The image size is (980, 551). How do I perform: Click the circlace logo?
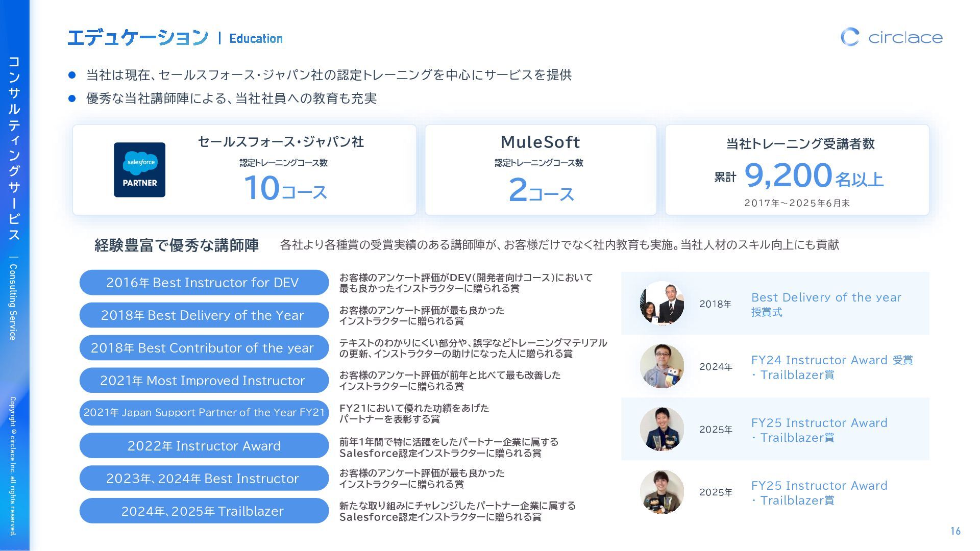point(891,37)
